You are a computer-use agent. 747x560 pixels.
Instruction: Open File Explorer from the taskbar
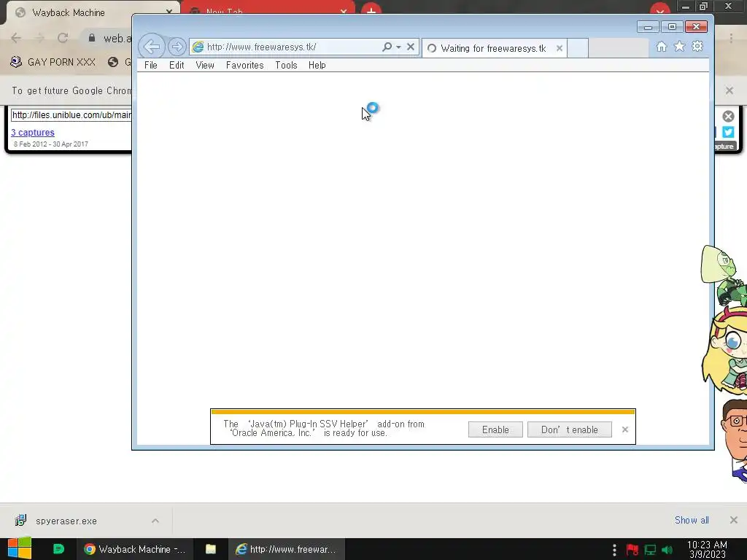tap(211, 549)
